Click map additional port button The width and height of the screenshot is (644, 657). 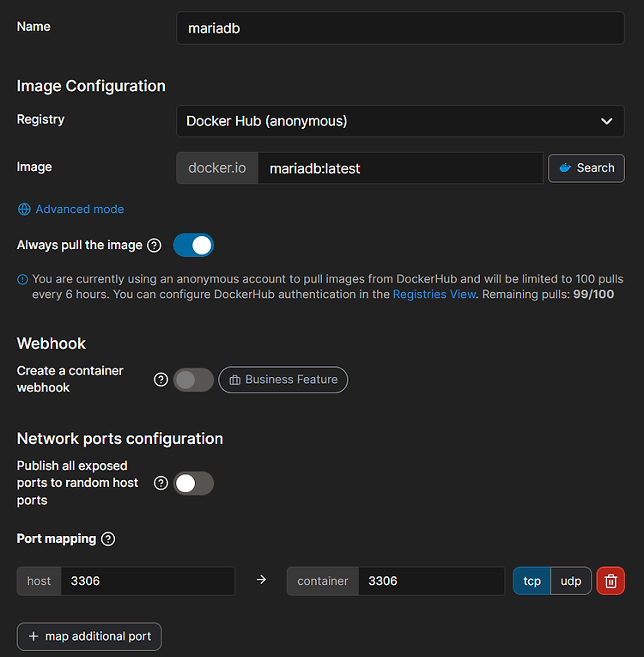click(x=89, y=636)
